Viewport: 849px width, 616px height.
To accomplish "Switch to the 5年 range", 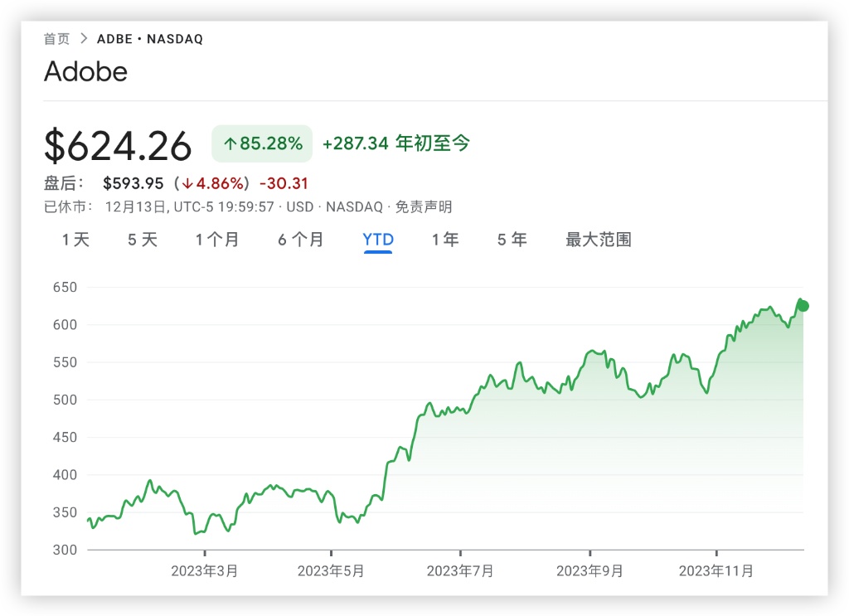I will [x=512, y=240].
